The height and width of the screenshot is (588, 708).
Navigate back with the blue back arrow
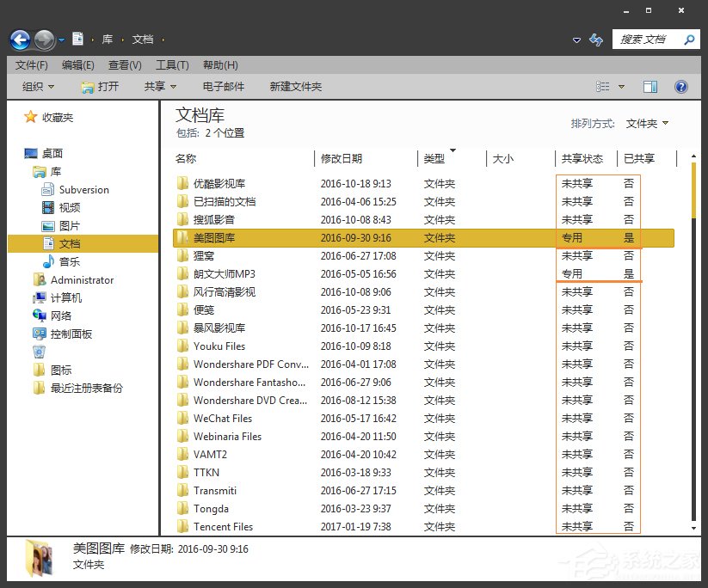click(x=19, y=39)
